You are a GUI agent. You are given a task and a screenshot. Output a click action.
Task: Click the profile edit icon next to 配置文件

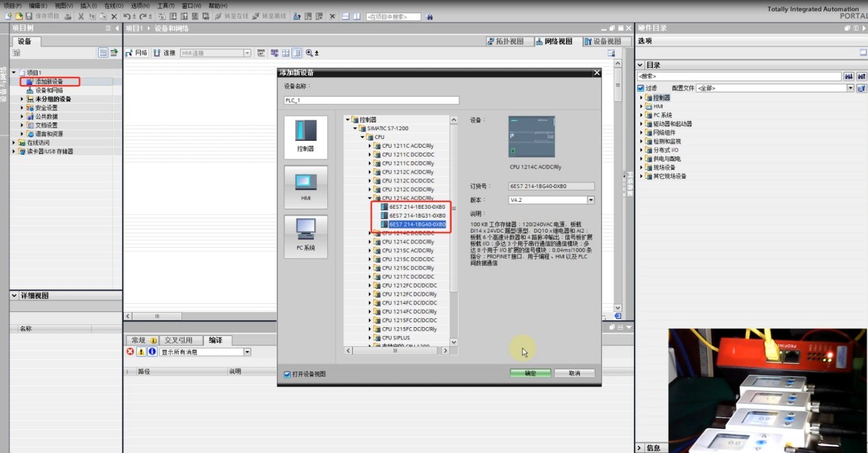[x=862, y=88]
